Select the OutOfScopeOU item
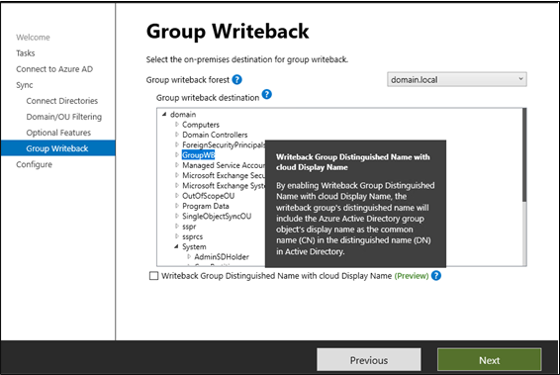The height and width of the screenshot is (375, 560). click(x=208, y=196)
